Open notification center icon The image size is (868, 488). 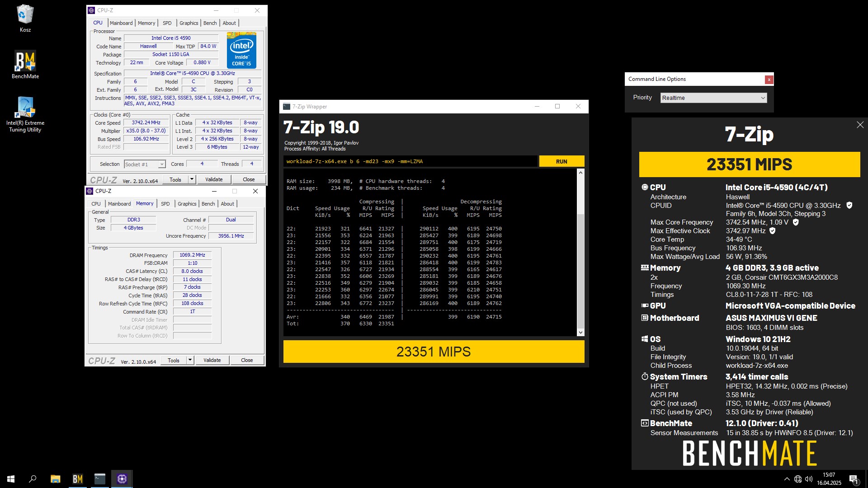tap(854, 479)
